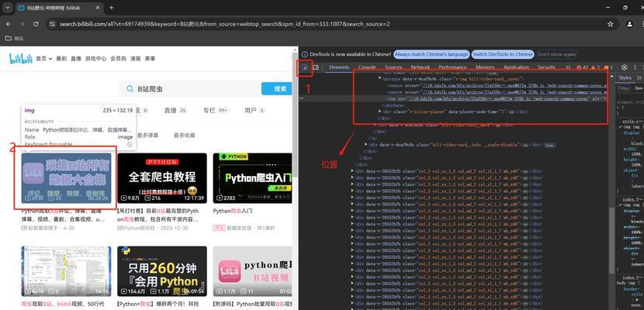
Task: Sort results by 最多弹幕
Action: click(x=147, y=136)
